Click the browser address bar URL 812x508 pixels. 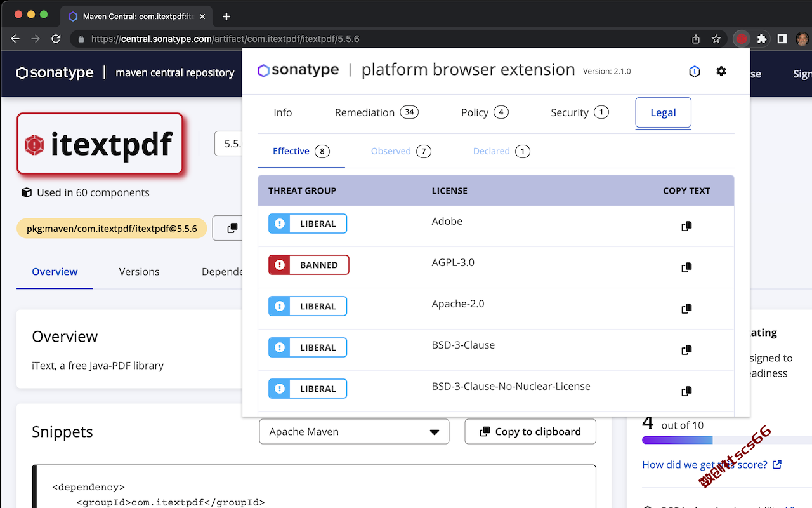coord(225,39)
